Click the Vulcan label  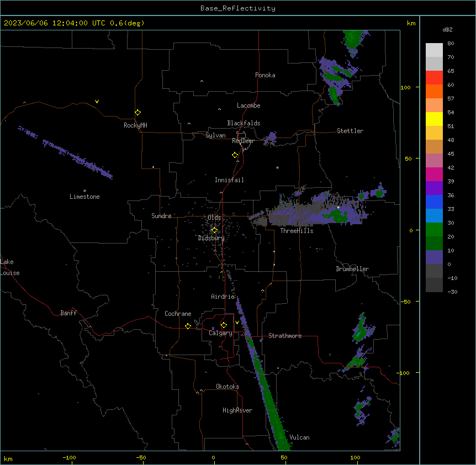tap(299, 437)
